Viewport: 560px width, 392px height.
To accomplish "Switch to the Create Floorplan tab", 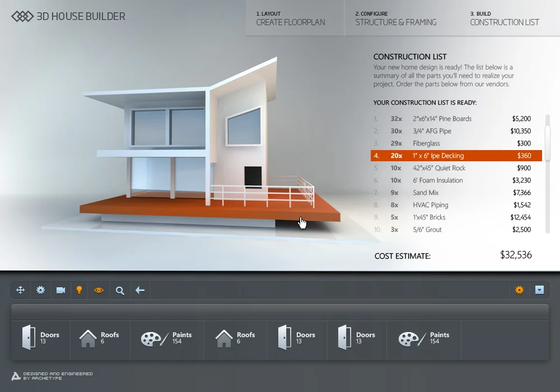I will coord(291,18).
